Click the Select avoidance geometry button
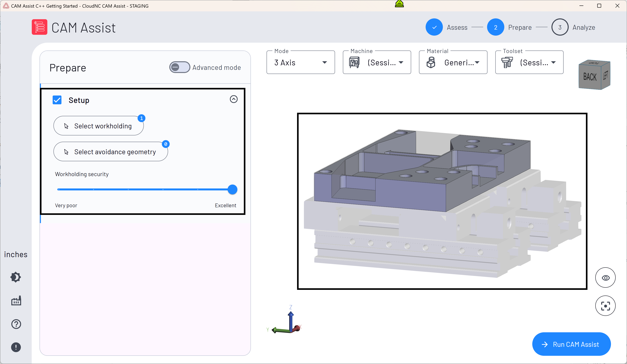 [x=111, y=152]
